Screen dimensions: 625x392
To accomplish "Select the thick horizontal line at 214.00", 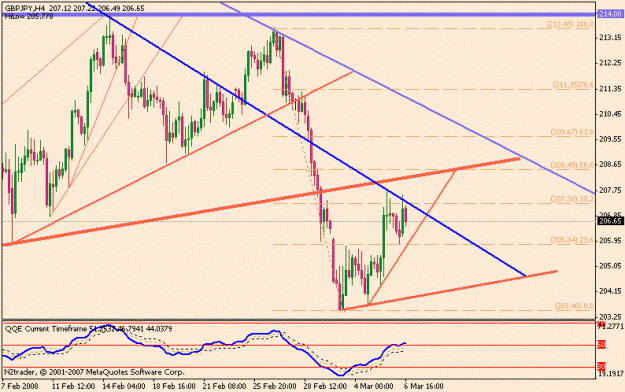I will point(299,14).
